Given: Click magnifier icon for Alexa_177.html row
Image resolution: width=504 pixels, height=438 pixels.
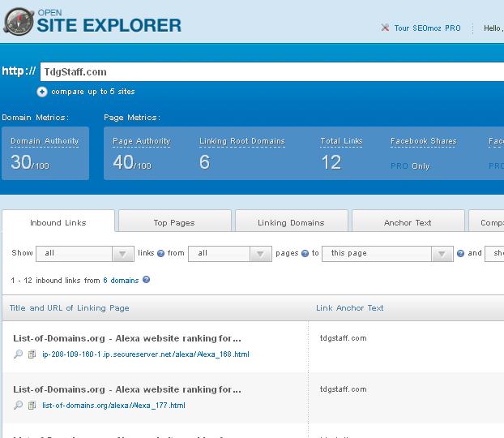Looking at the screenshot, I should 19,405.
